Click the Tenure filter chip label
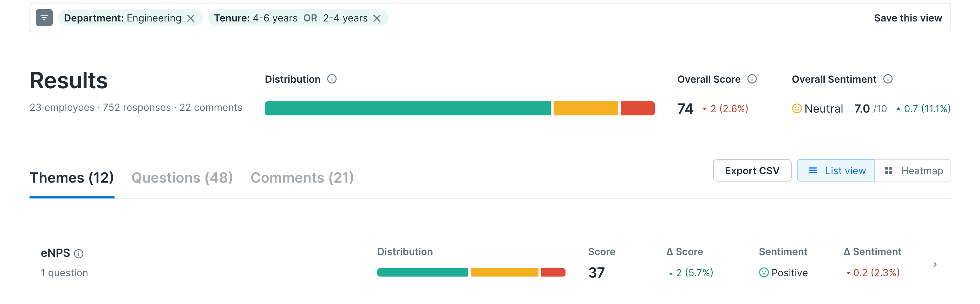Viewport: 980px width, 304px height. click(290, 18)
